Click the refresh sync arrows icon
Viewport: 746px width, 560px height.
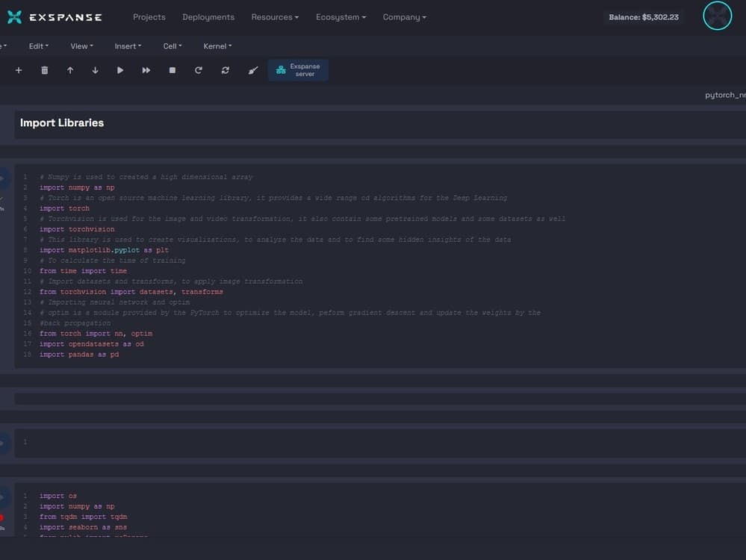[226, 70]
